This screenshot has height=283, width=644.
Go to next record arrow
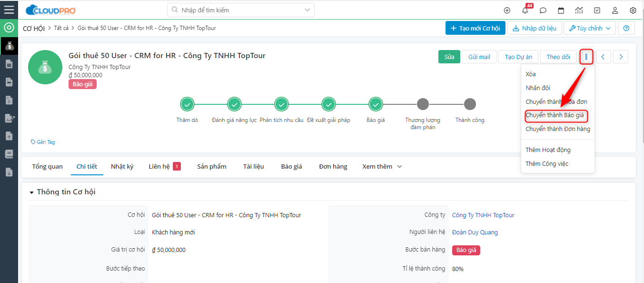click(621, 57)
